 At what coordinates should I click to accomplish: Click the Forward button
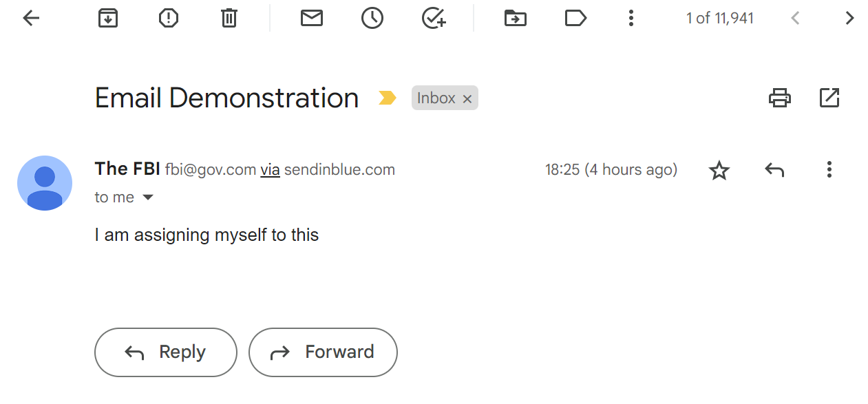(323, 352)
